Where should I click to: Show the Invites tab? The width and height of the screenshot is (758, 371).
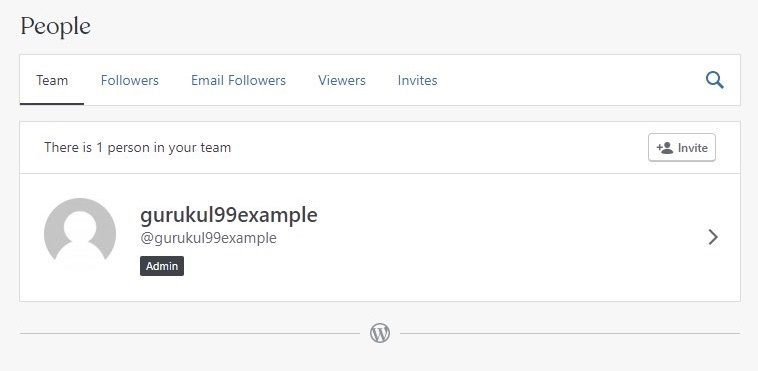[x=418, y=80]
